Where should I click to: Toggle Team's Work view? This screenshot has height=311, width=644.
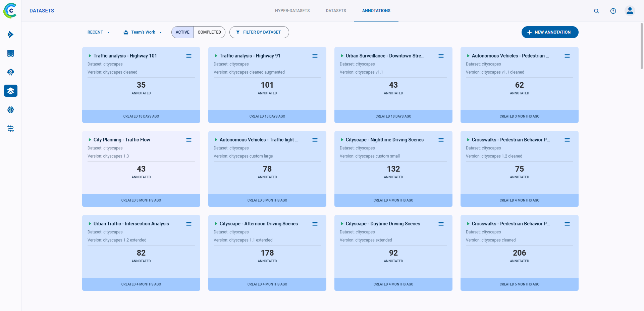click(x=142, y=32)
